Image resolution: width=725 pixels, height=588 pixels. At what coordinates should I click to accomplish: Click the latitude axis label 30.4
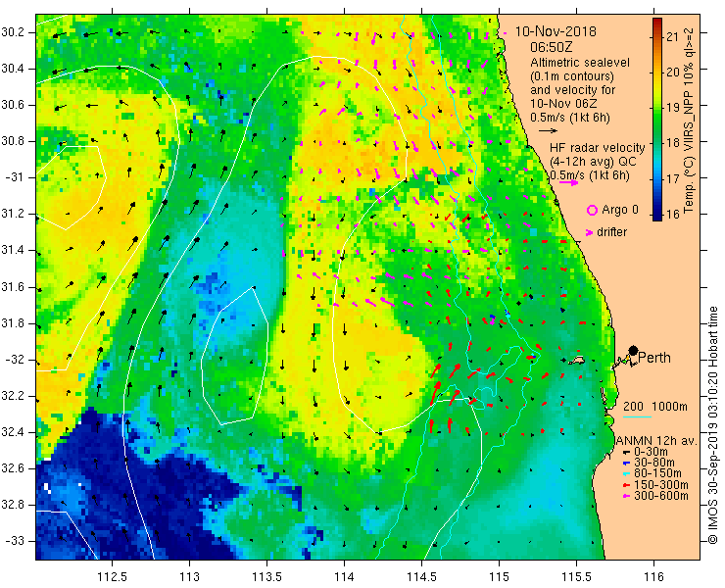point(12,69)
